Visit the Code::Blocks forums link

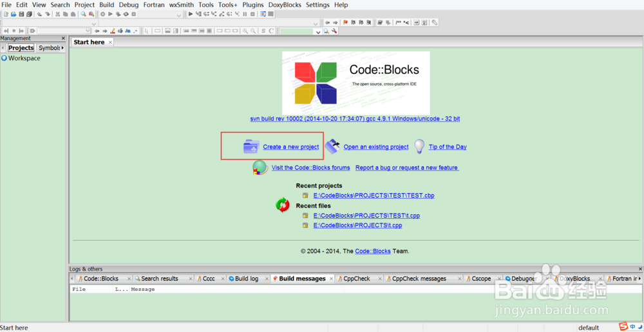click(x=310, y=168)
